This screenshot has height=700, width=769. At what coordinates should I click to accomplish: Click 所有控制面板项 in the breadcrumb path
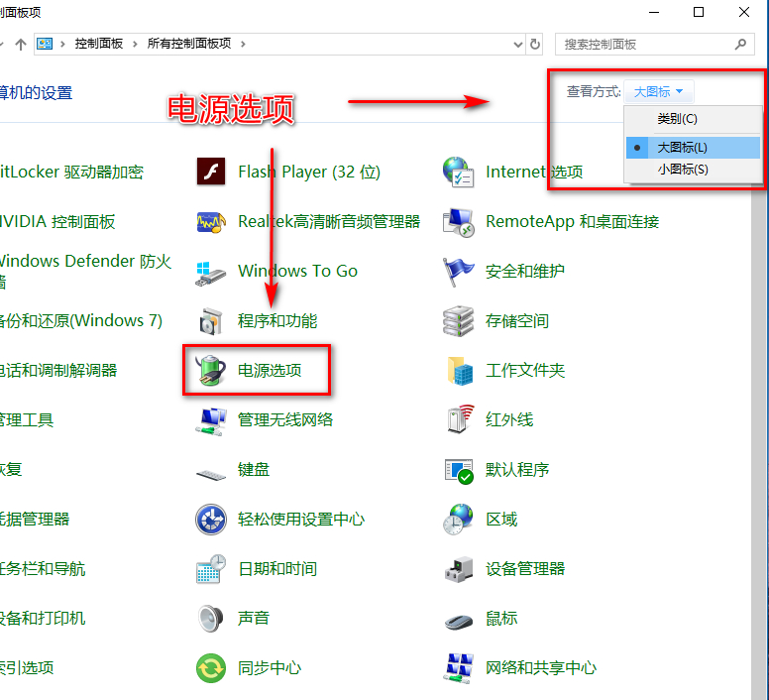coord(189,44)
